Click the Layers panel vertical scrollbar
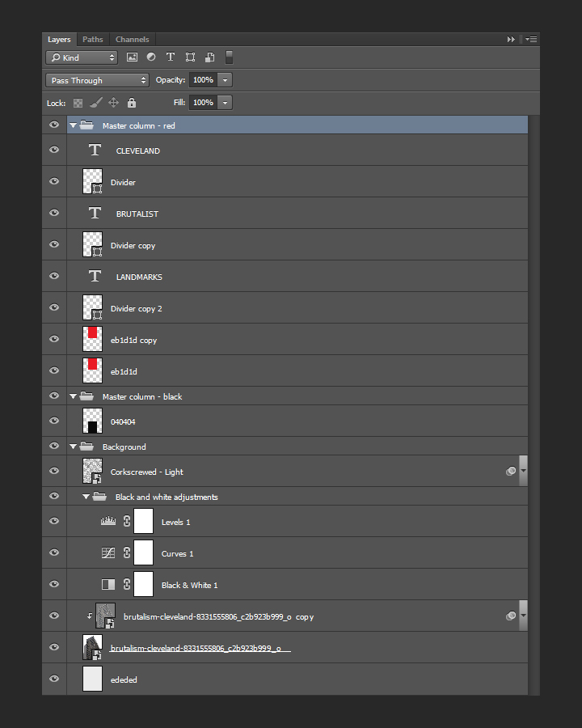Viewport: 582px width, 728px height. [533, 405]
